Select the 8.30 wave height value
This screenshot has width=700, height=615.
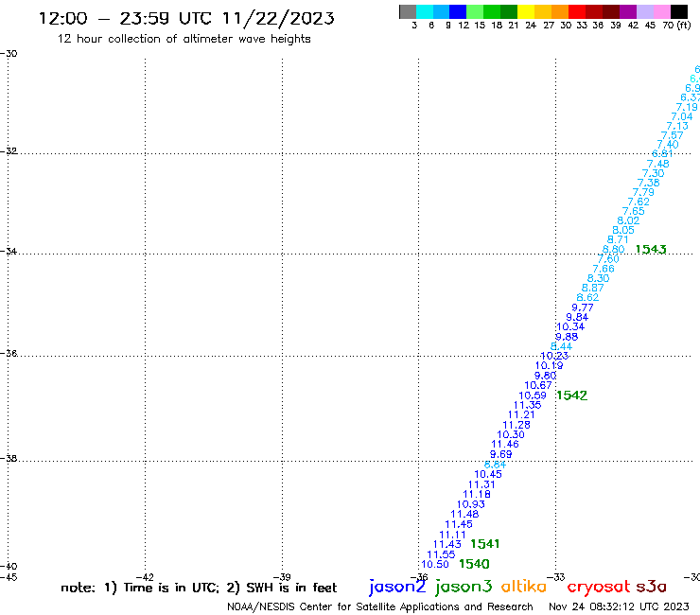pos(598,278)
